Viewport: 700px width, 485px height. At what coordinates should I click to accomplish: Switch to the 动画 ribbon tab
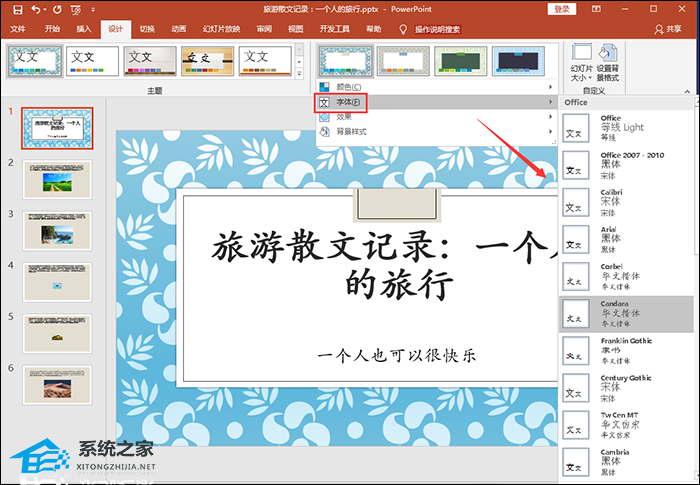pos(179,29)
